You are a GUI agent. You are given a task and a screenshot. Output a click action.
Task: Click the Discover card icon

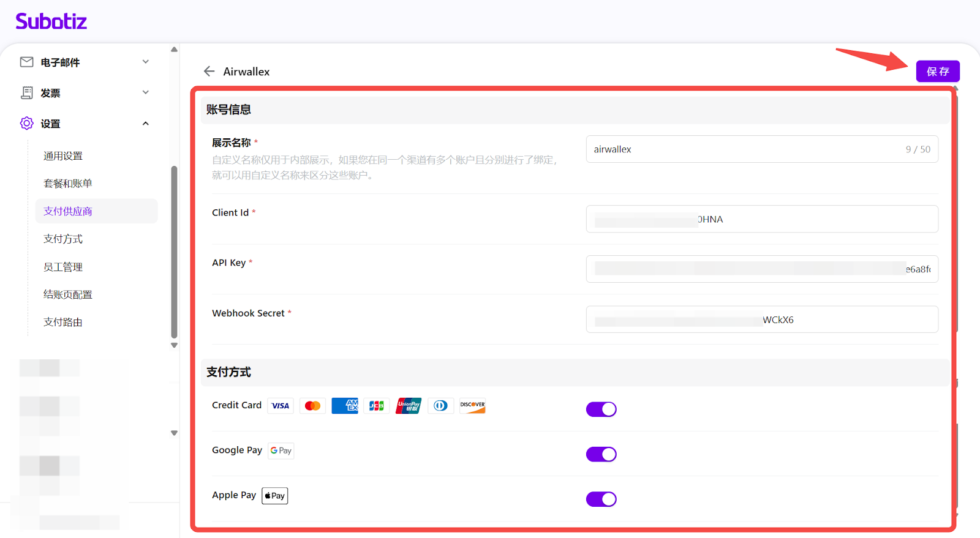click(472, 406)
